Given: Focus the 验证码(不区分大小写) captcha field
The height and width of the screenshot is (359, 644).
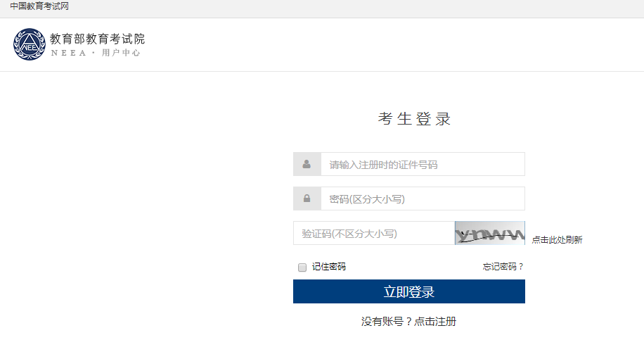Looking at the screenshot, I should pyautogui.click(x=373, y=234).
